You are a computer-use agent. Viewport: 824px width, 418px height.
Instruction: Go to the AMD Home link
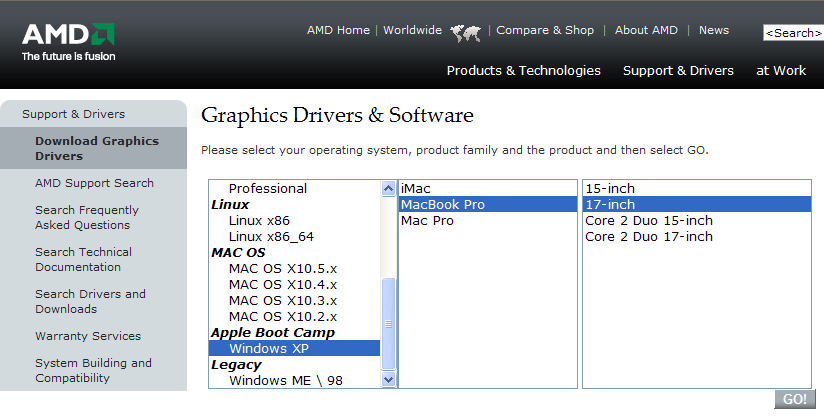(x=338, y=30)
